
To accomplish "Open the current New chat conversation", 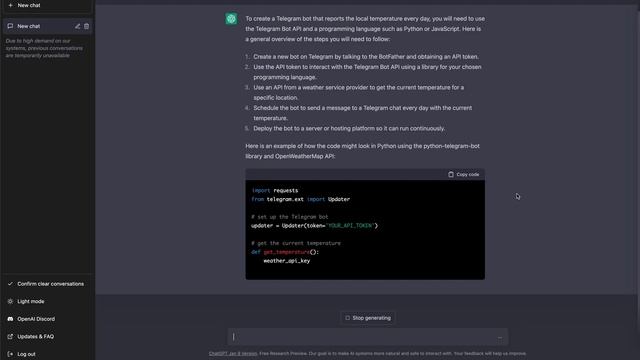I will coord(47,26).
